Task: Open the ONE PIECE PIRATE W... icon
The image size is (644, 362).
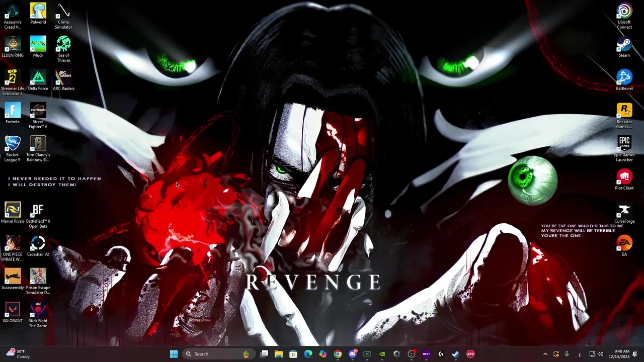Action: (13, 248)
